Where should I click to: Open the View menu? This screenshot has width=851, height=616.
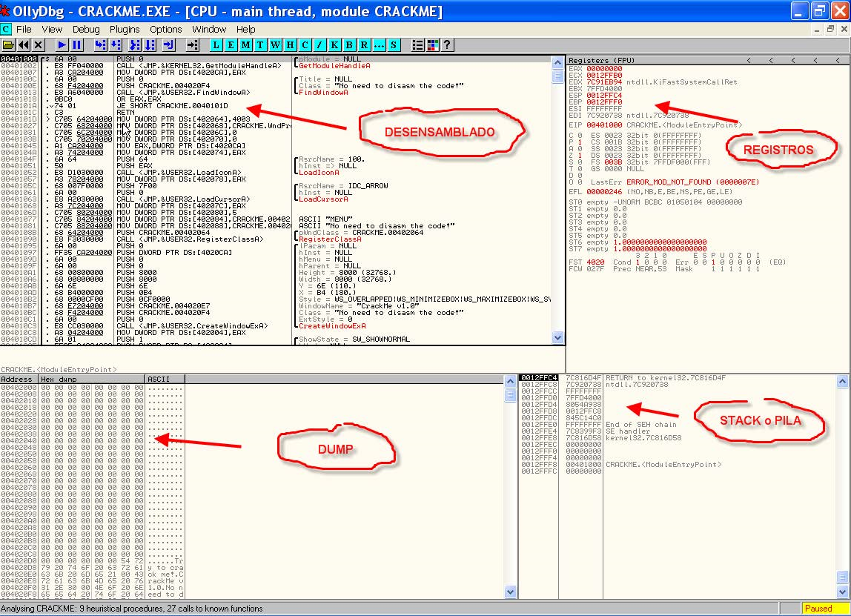pyautogui.click(x=52, y=30)
